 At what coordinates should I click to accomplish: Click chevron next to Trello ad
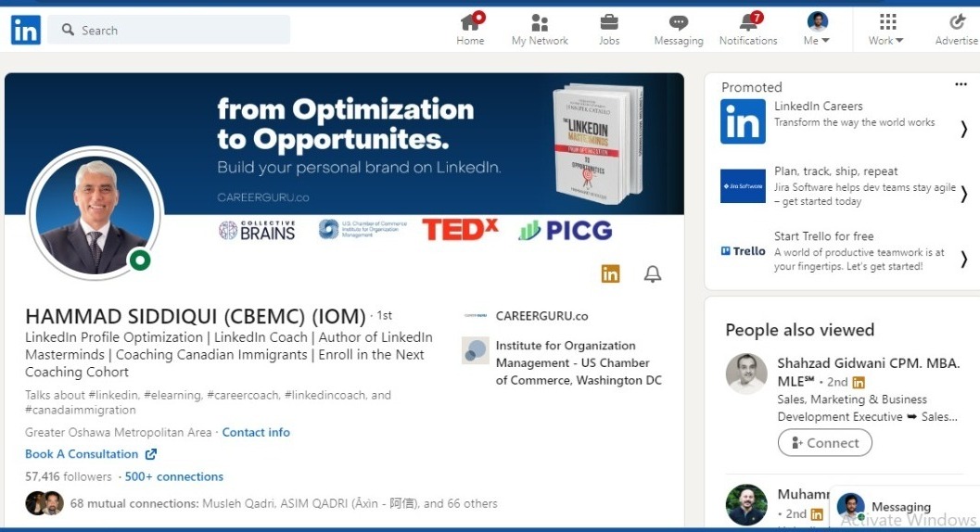963,259
